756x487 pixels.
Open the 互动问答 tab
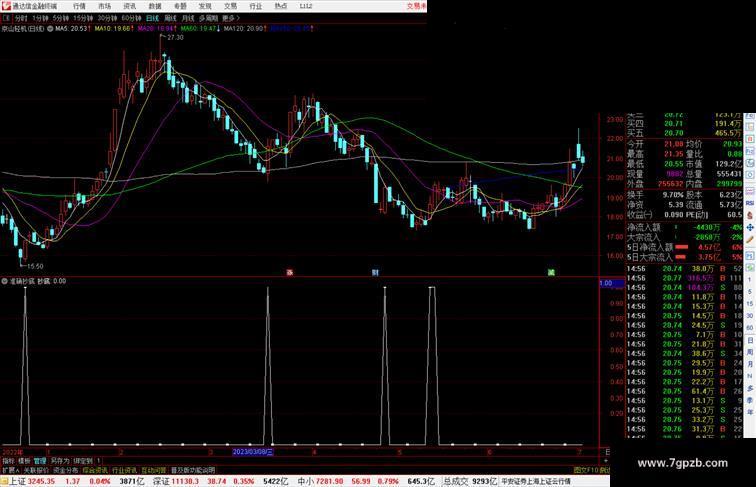click(x=154, y=470)
